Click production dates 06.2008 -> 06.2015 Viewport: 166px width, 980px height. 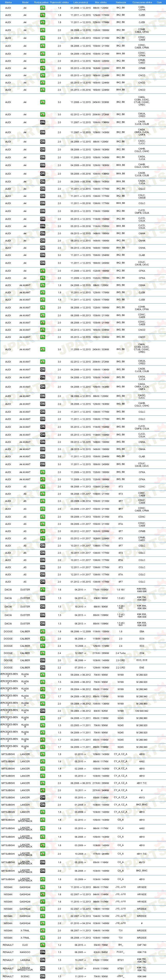coord(80,783)
